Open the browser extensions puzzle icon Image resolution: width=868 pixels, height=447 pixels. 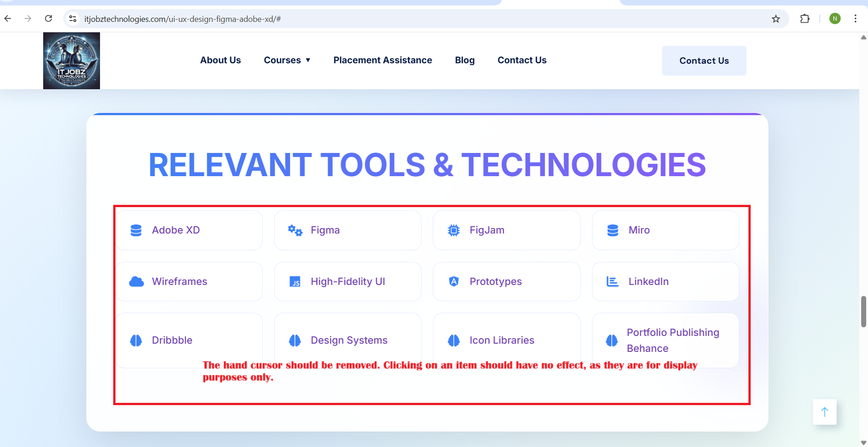805,19
